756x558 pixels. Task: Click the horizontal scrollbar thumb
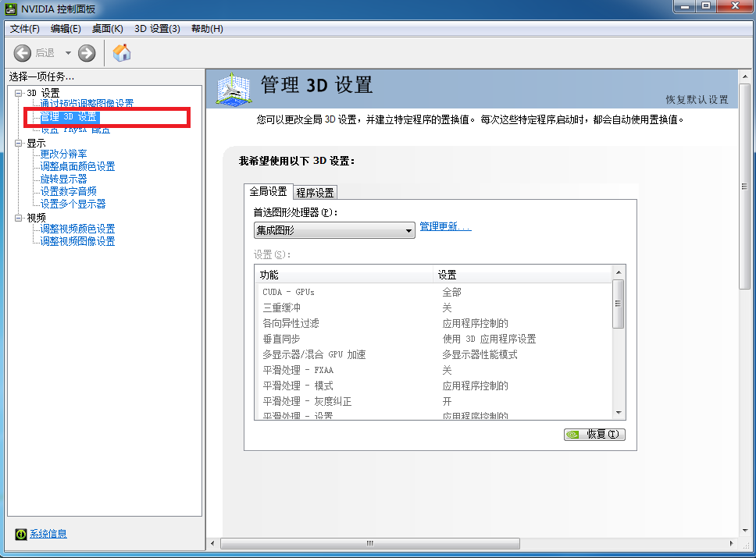tap(370, 543)
